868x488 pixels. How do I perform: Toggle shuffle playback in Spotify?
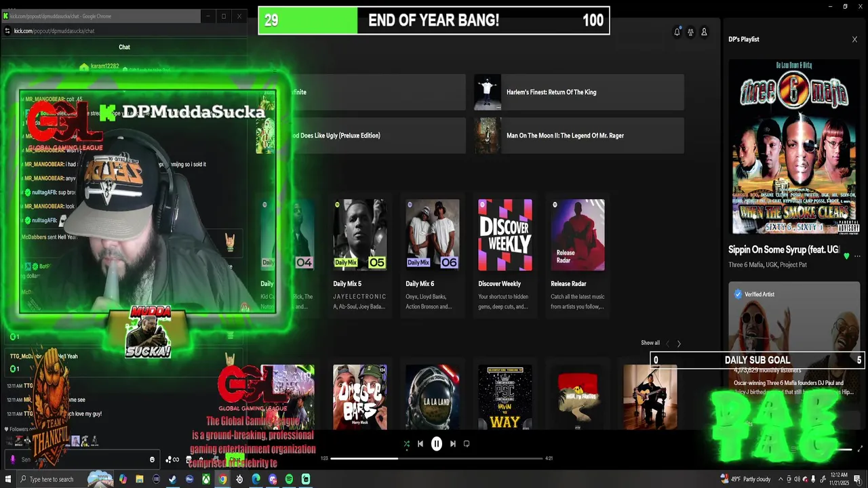[x=406, y=444]
